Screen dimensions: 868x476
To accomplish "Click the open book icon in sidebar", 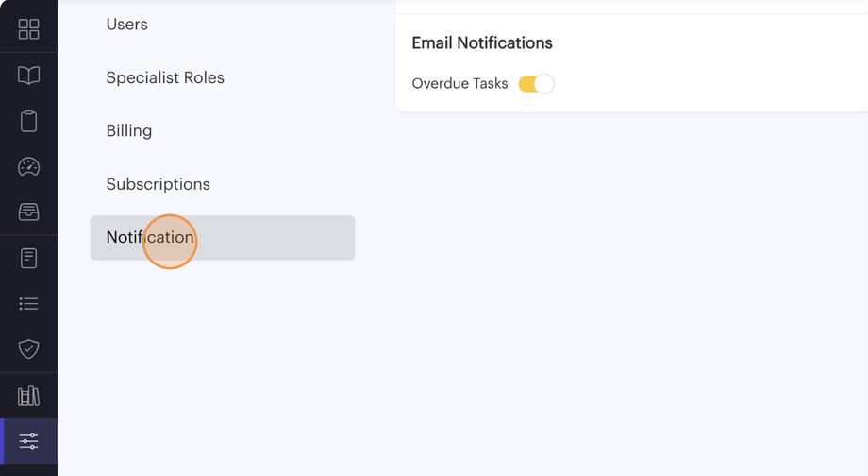I will (28, 76).
